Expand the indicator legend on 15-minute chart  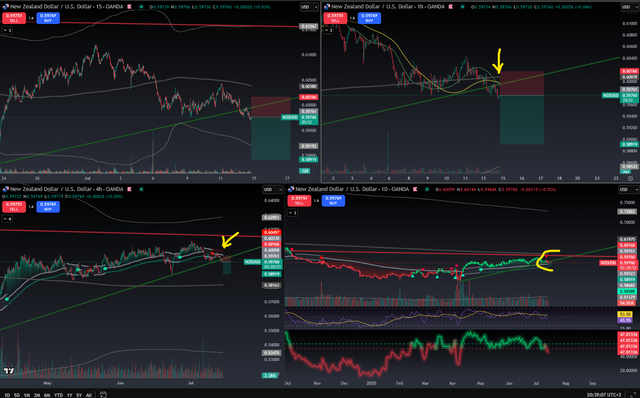(x=7, y=30)
